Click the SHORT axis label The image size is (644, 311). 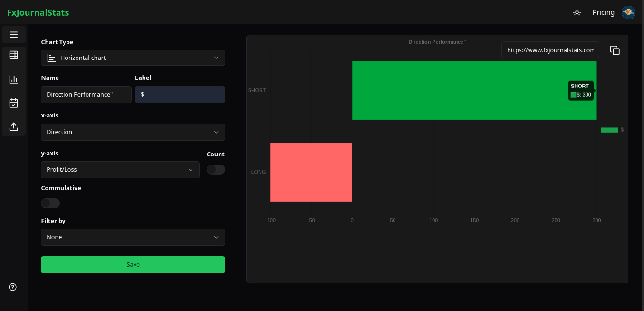pos(257,90)
